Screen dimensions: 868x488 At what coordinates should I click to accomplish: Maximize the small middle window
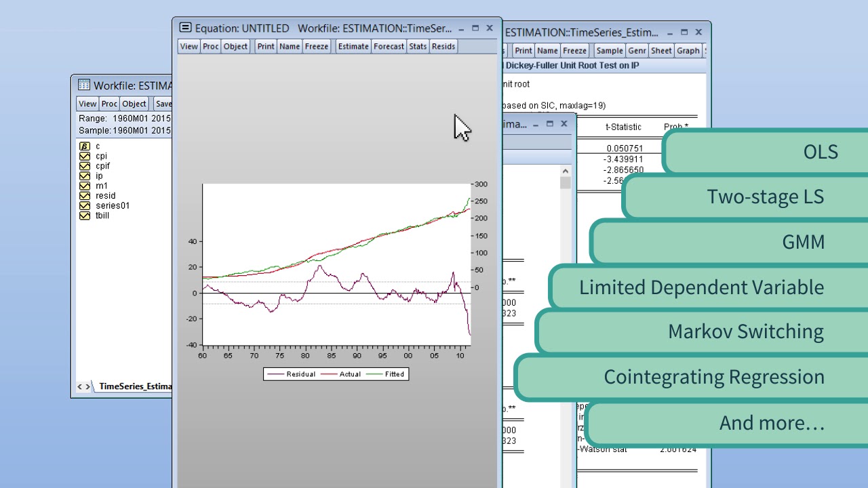click(550, 124)
